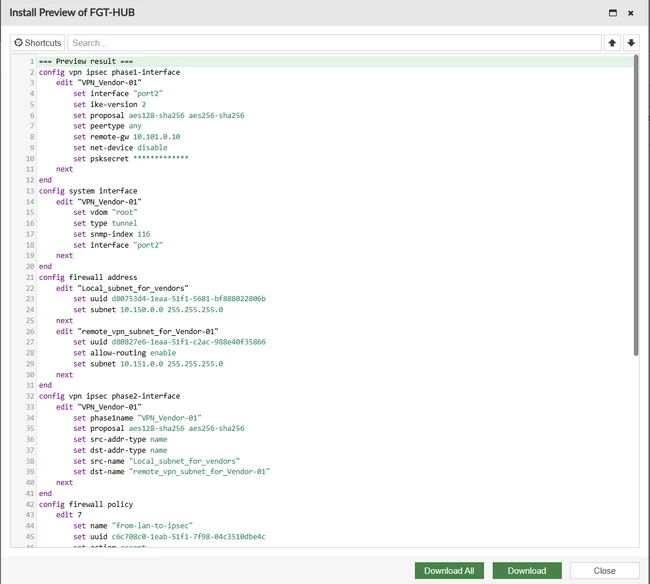Image resolution: width=650 pixels, height=584 pixels.
Task: Maximize the Install Preview dialog
Action: tap(613, 13)
